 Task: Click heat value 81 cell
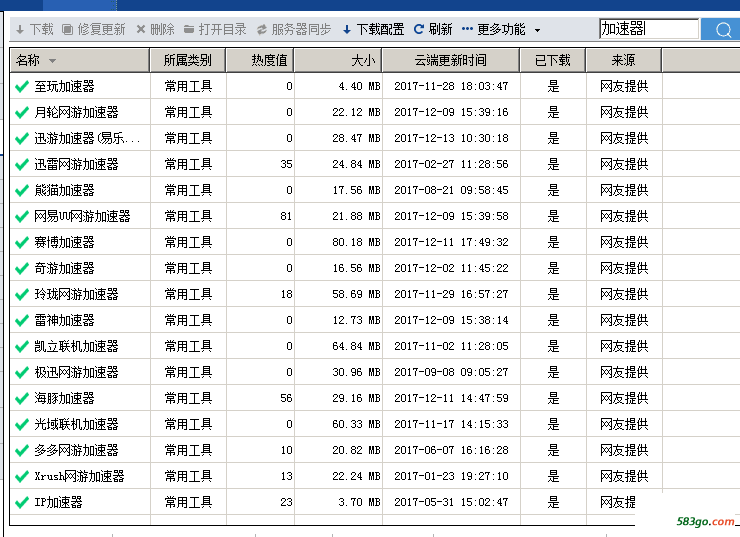286,216
